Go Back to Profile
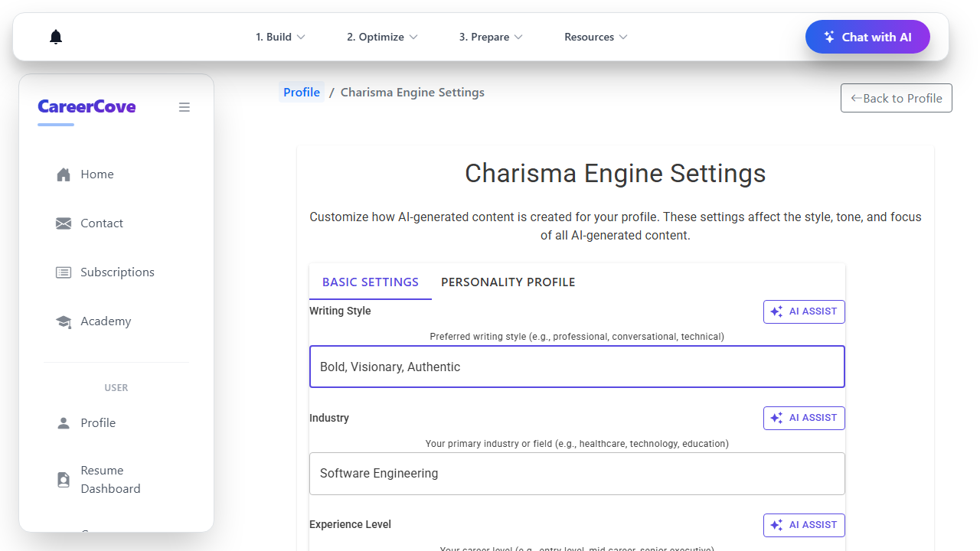The image size is (980, 551). pos(897,98)
